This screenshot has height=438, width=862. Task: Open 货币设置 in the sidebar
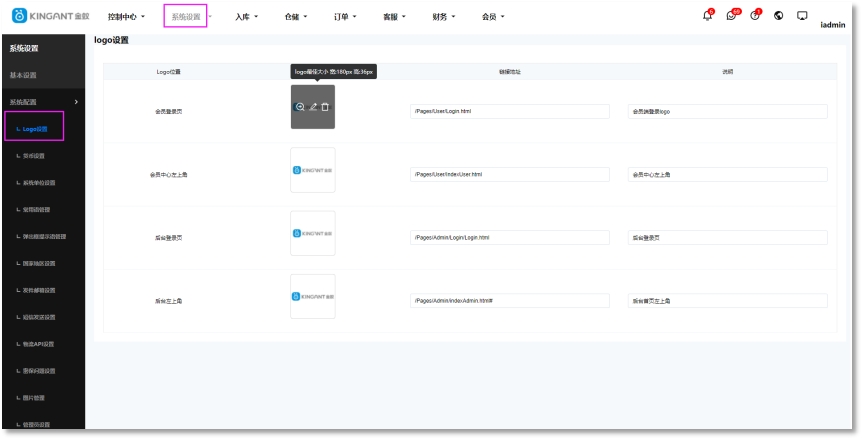(x=34, y=156)
